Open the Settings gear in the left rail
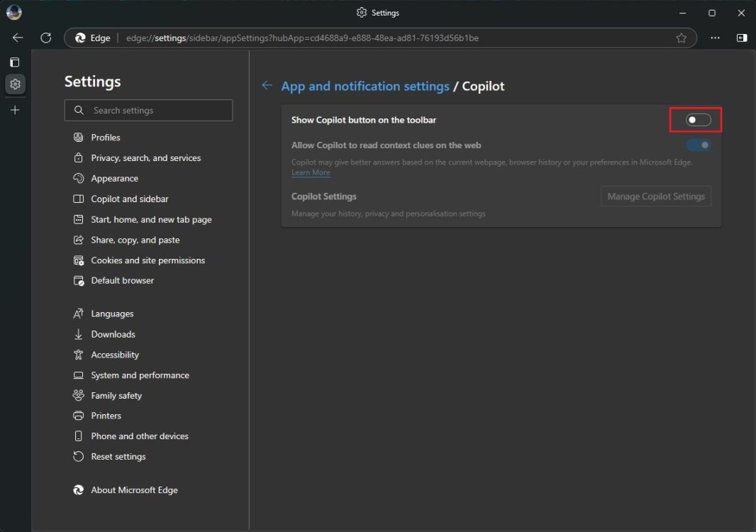 pyautogui.click(x=15, y=84)
